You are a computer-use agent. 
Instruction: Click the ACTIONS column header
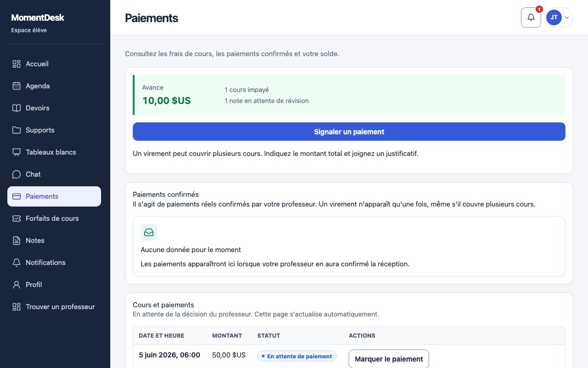[362, 336]
